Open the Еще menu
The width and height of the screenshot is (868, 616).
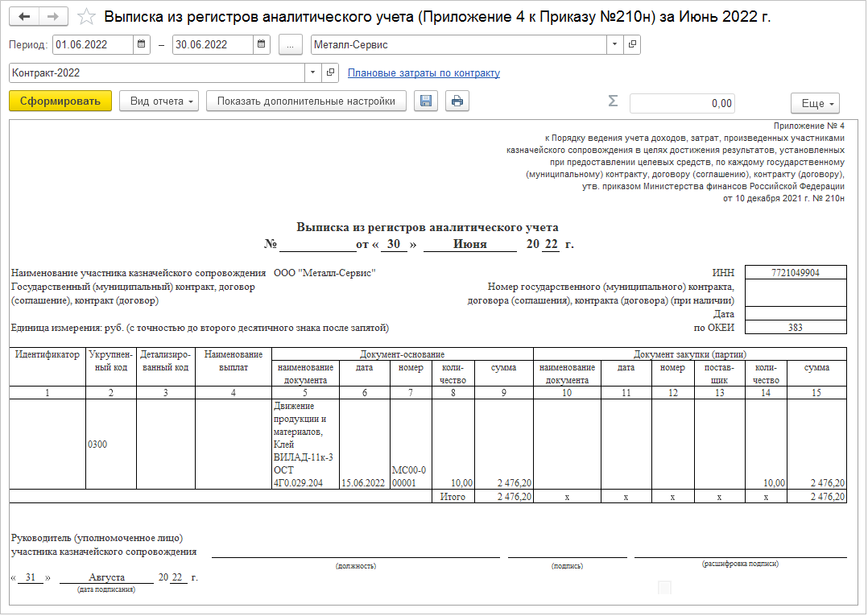point(816,103)
